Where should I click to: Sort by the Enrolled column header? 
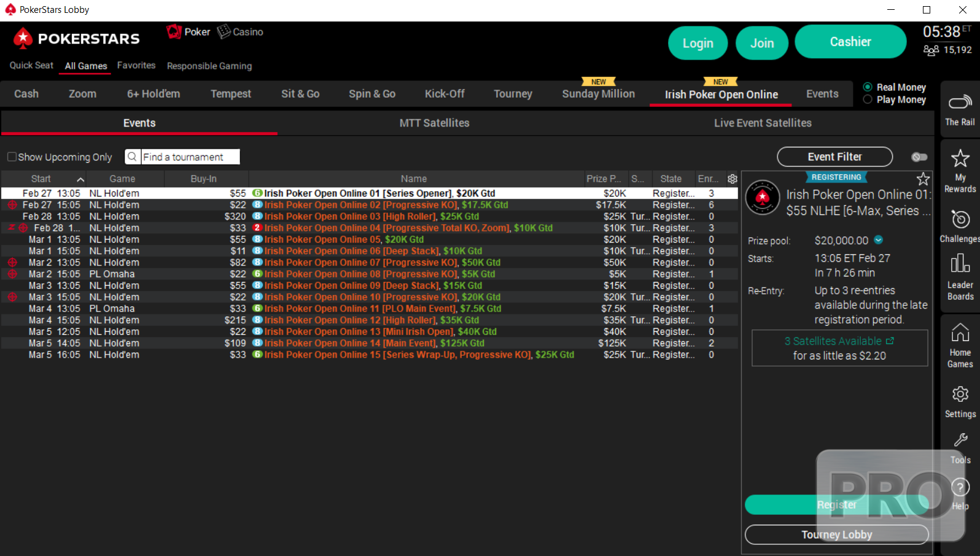709,179
